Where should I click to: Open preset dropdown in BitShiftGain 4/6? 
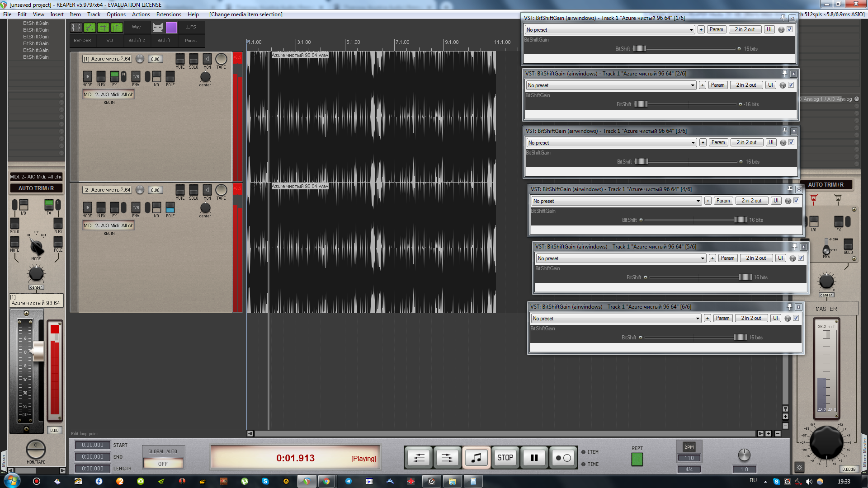click(616, 201)
